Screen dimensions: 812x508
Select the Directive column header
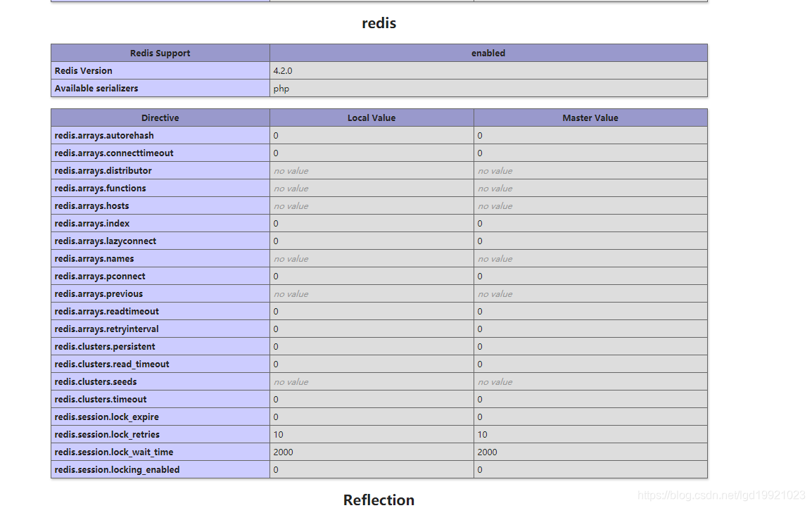(160, 118)
